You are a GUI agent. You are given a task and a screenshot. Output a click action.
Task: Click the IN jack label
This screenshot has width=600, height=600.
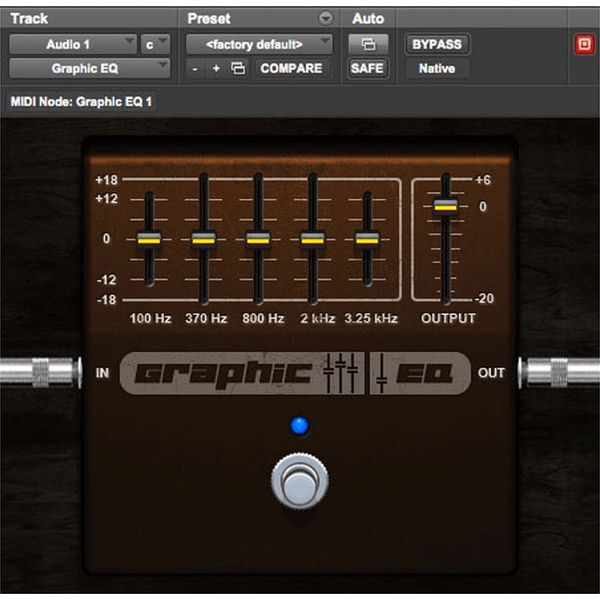(x=102, y=373)
